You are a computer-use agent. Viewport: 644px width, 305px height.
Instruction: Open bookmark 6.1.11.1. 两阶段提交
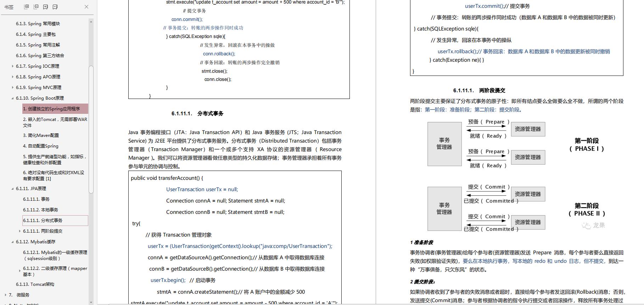click(43, 231)
